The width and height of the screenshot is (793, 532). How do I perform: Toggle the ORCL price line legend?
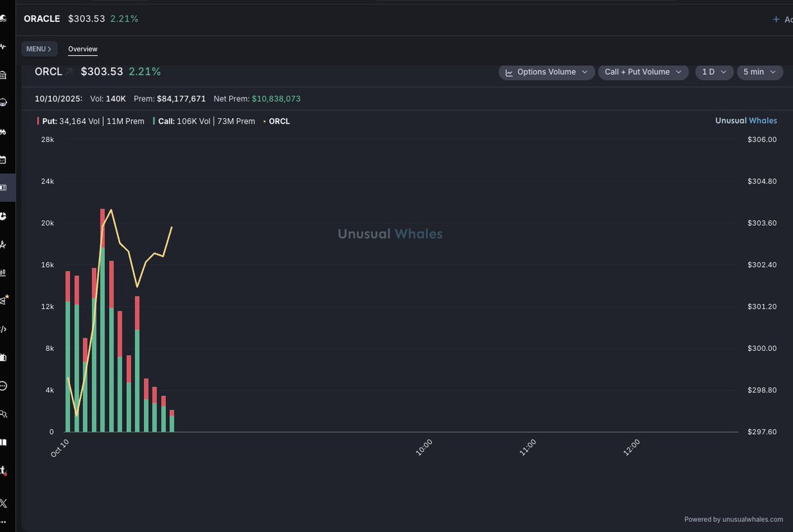[x=277, y=122]
